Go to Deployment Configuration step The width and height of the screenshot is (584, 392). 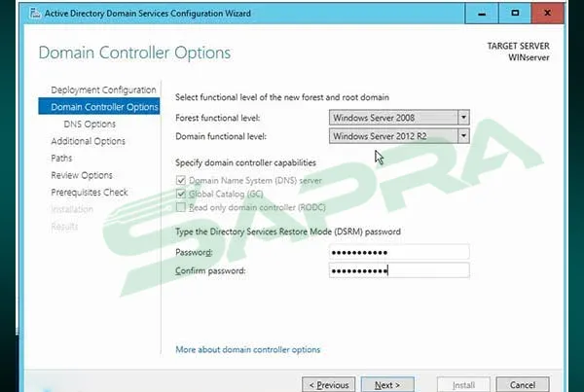point(103,90)
